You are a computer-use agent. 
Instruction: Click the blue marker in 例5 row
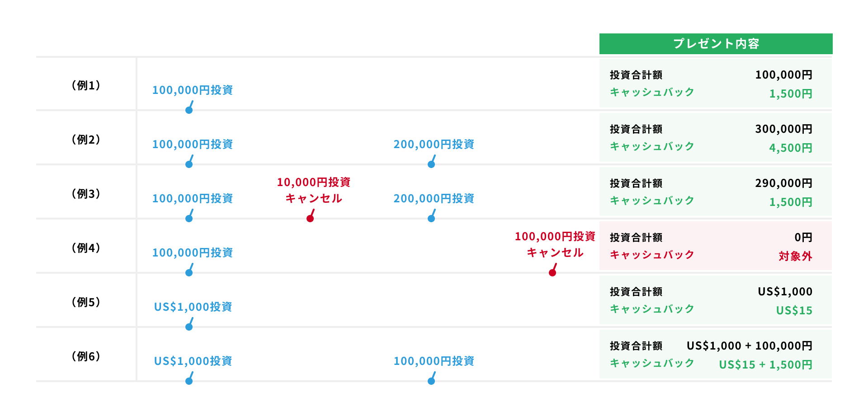[x=189, y=327]
